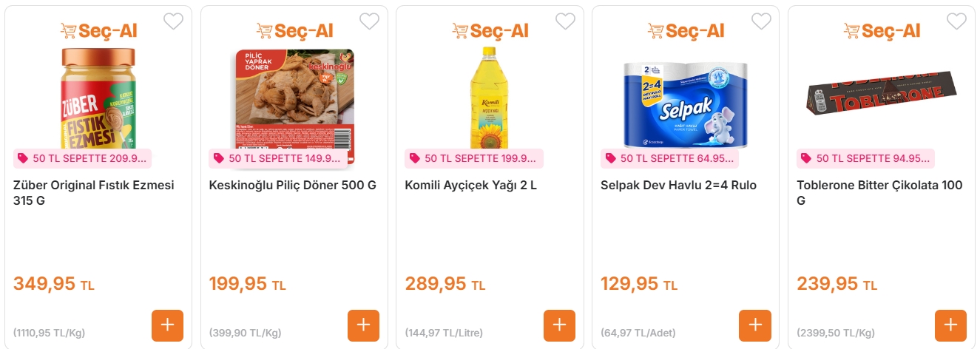Add Komili Ayçiçek Yağı to favorites with heart
Image resolution: width=980 pixels, height=349 pixels.
click(x=565, y=21)
